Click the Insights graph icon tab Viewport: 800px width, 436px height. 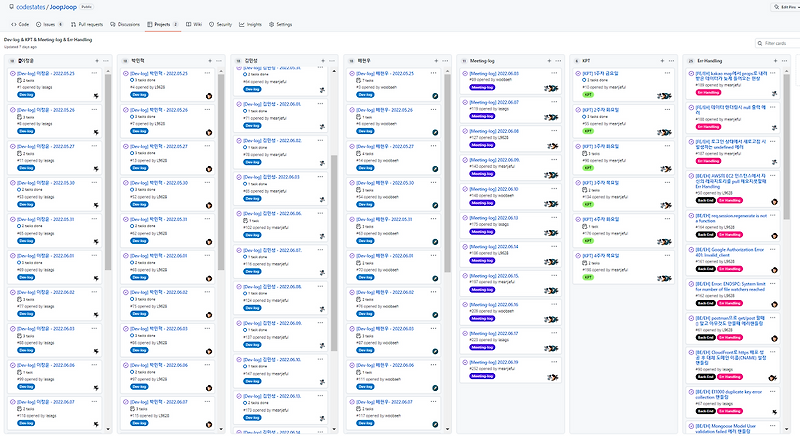click(250, 24)
